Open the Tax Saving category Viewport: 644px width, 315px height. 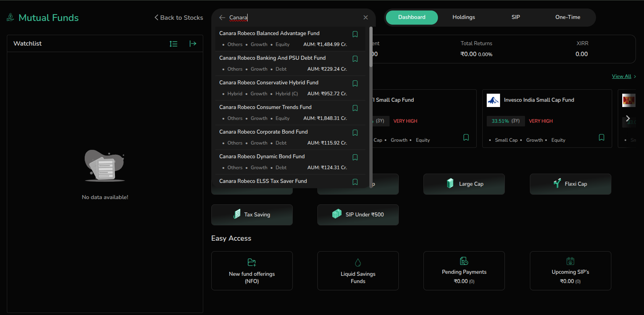click(252, 215)
